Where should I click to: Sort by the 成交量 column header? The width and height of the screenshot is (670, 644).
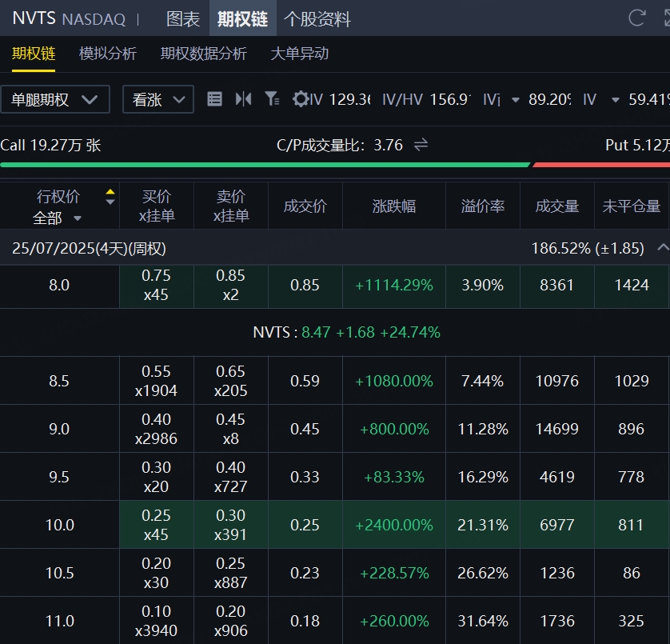coord(557,206)
